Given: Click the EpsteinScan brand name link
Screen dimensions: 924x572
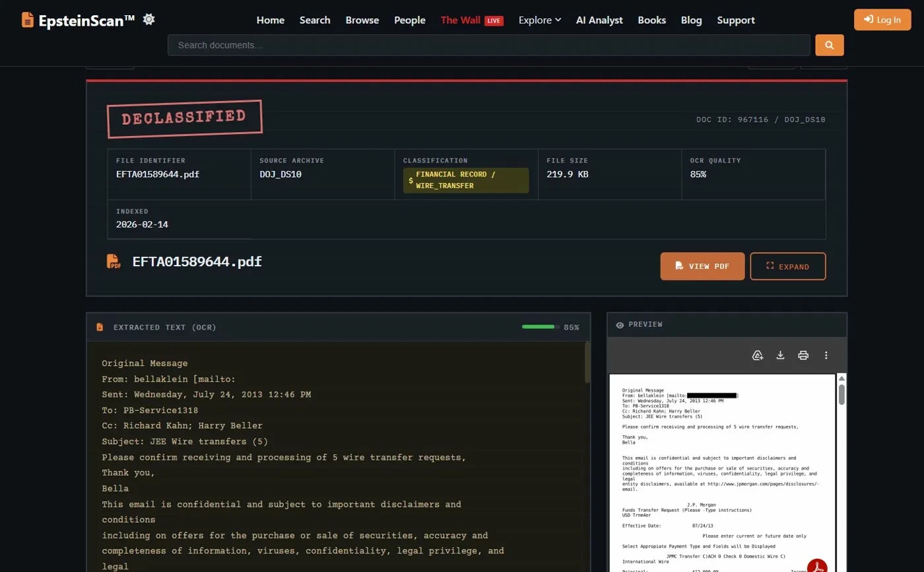Looking at the screenshot, I should coord(86,20).
